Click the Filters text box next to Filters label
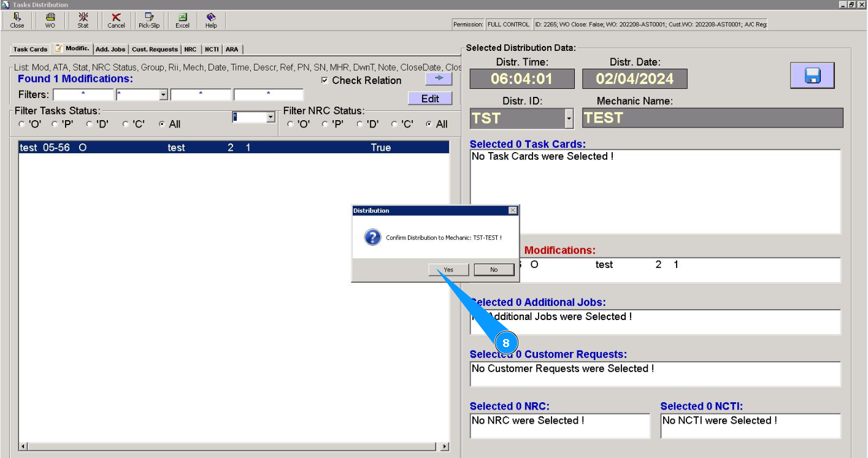The width and height of the screenshot is (868, 458). click(83, 95)
